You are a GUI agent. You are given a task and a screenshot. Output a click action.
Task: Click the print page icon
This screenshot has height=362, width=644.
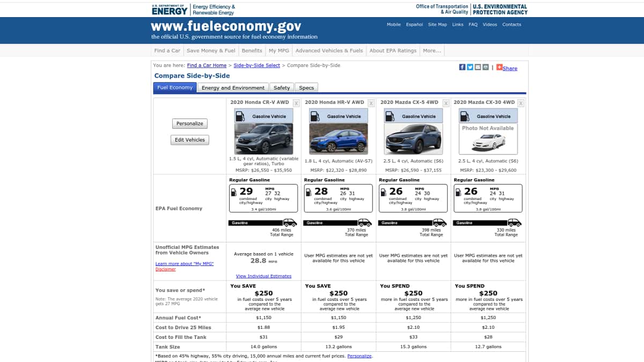[x=486, y=67]
